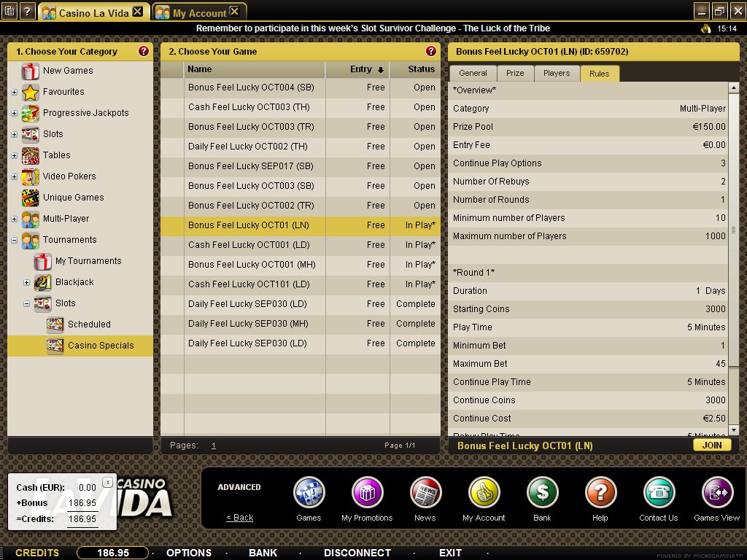Switch to the Prize tab
This screenshot has height=560, width=747.
tap(515, 74)
